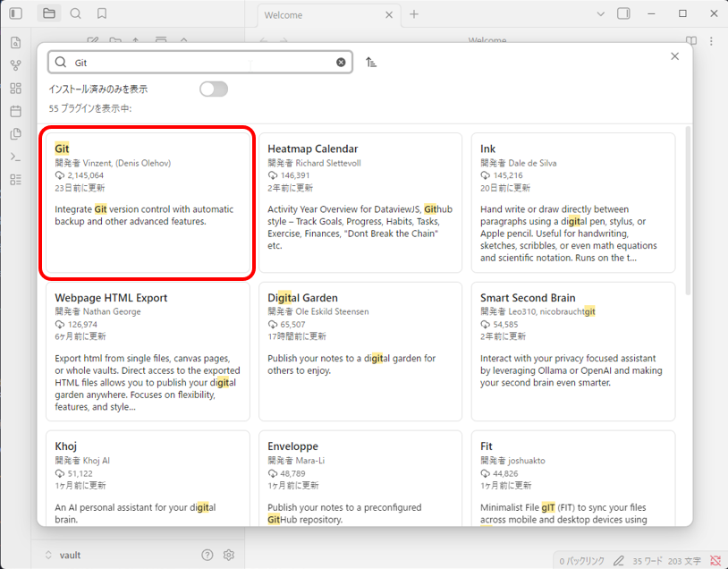The image size is (728, 569).
Task: Open the graph view from the ribbon
Action: (15, 65)
